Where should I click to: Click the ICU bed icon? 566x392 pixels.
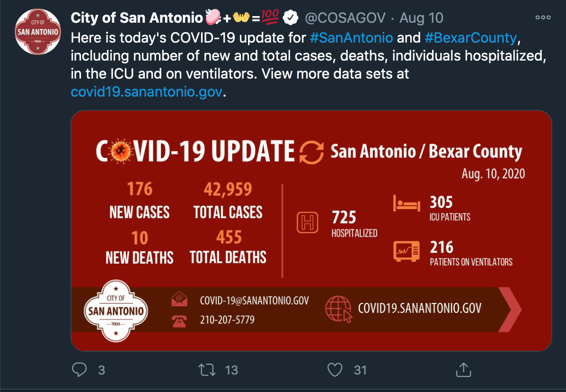[407, 205]
